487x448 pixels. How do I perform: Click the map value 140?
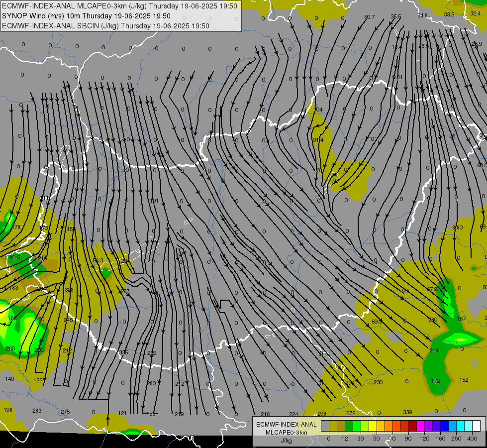point(9,379)
